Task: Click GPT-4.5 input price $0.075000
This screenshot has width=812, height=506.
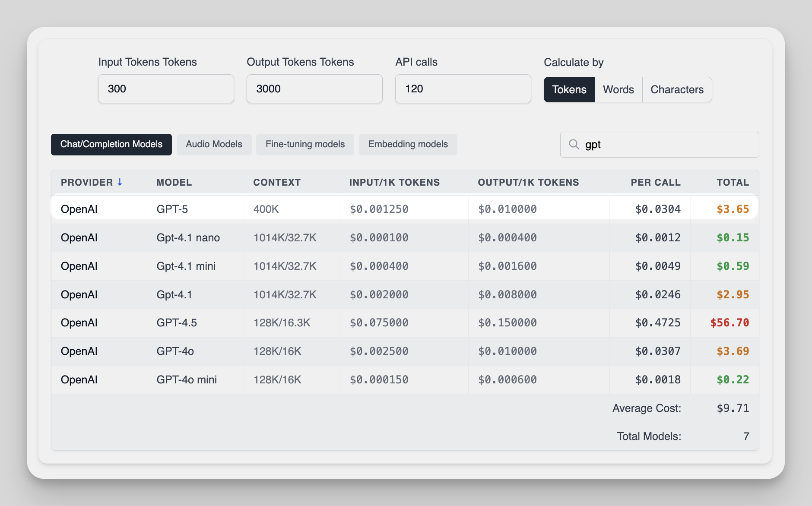Action: [379, 323]
